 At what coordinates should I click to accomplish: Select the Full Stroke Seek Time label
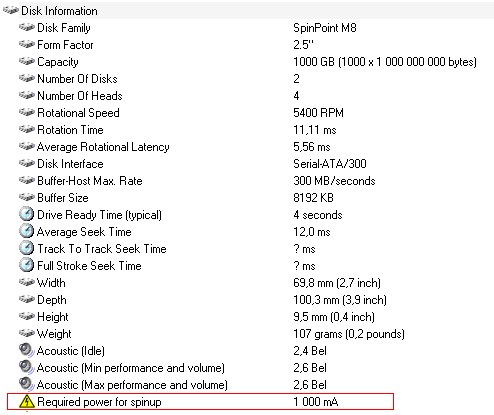pos(89,266)
